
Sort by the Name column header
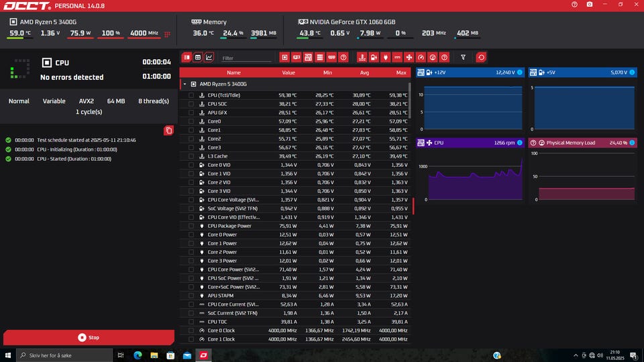coord(233,72)
